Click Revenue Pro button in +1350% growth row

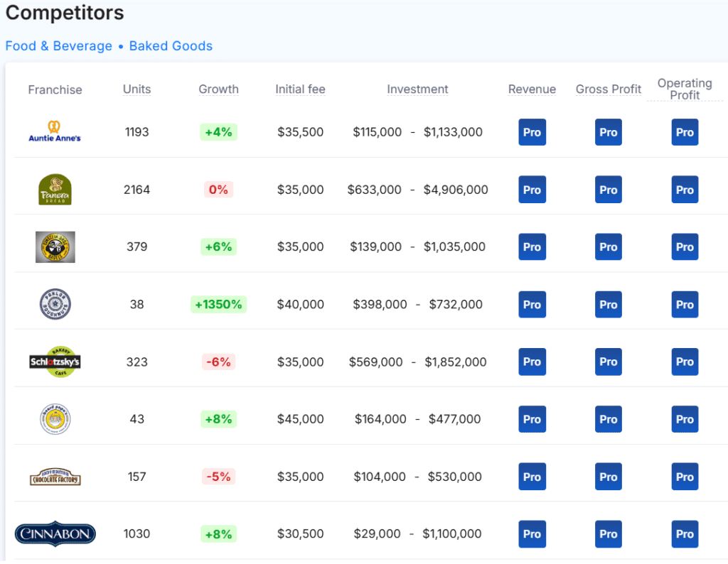click(x=532, y=304)
